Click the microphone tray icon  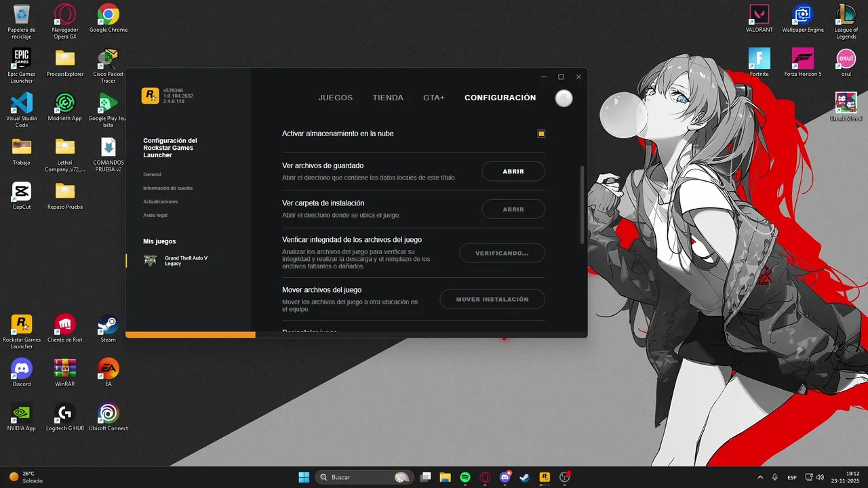coord(774,477)
